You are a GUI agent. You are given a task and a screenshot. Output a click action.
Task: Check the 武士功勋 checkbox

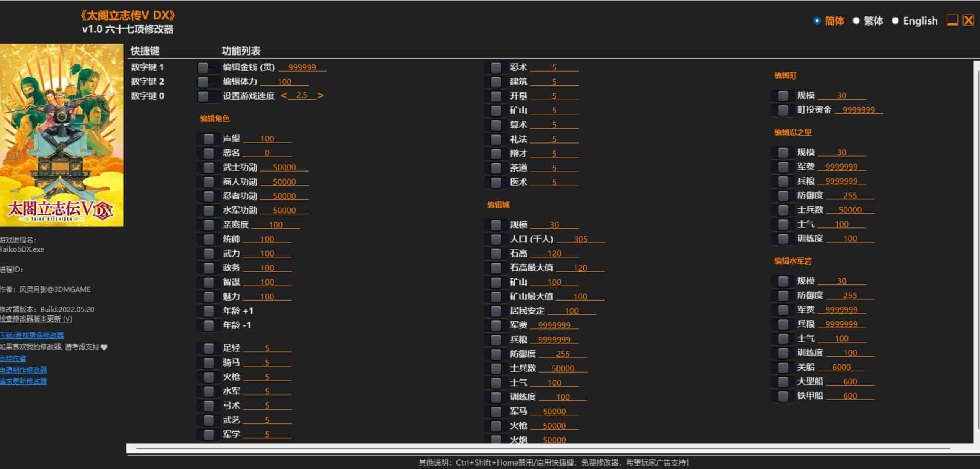(x=209, y=167)
